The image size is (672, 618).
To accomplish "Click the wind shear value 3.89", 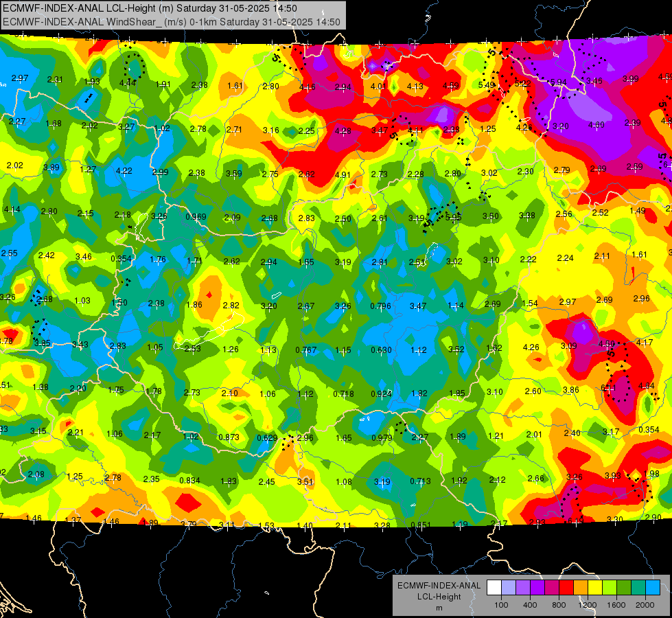I will coord(51,168).
